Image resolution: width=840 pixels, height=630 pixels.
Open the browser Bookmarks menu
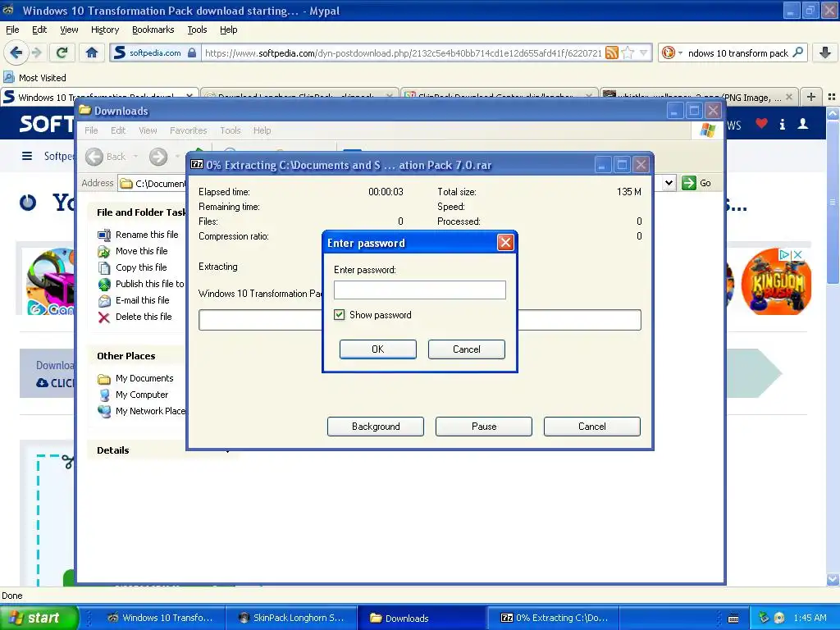(x=153, y=30)
